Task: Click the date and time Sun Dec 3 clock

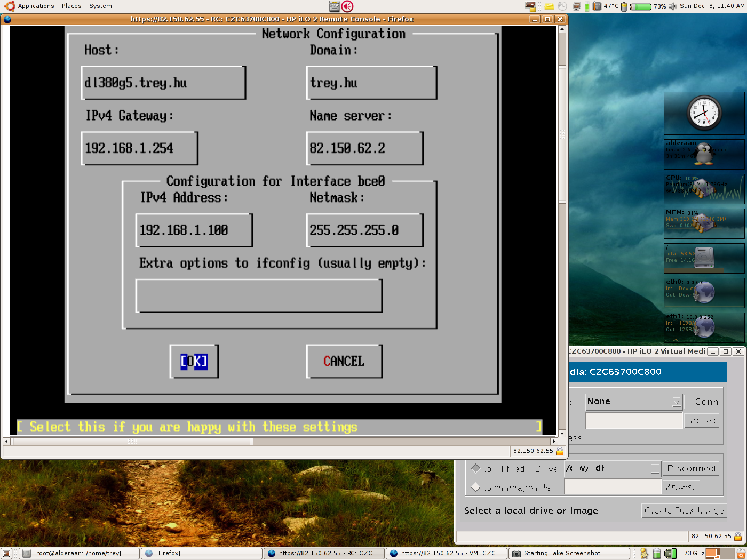Action: point(712,6)
